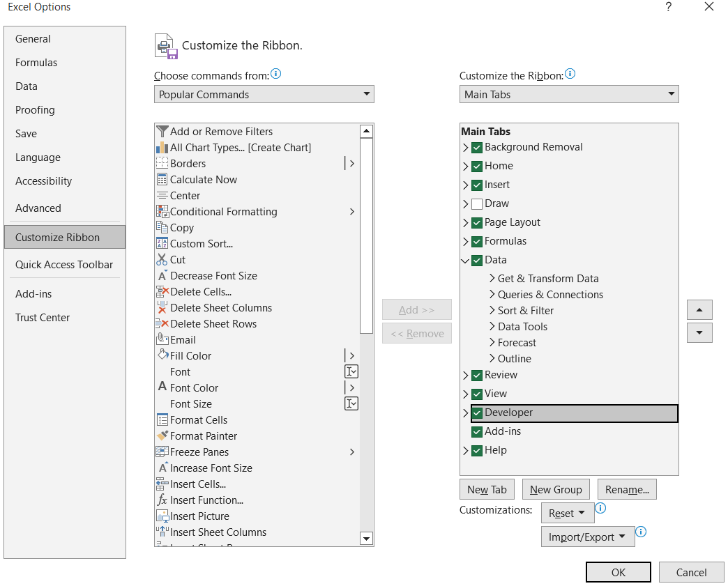Uncheck the Page Layout tab checkbox
The image size is (728, 586).
point(477,223)
